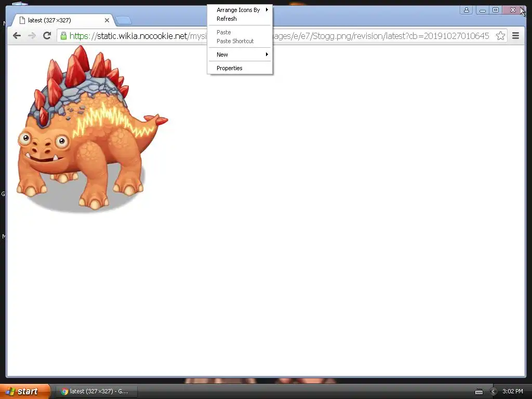Open the Windows Start button
Screen dimensions: 532x399
click(25, 391)
